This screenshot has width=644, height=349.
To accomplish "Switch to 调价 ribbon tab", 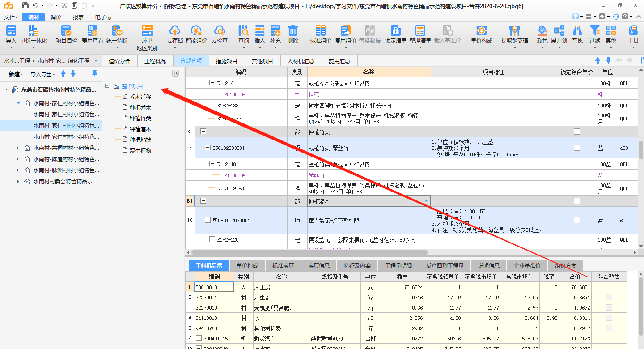I will 56,17.
